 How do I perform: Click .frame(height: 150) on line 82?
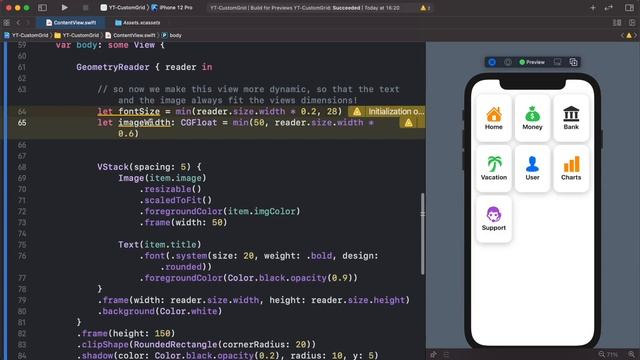tap(126, 333)
